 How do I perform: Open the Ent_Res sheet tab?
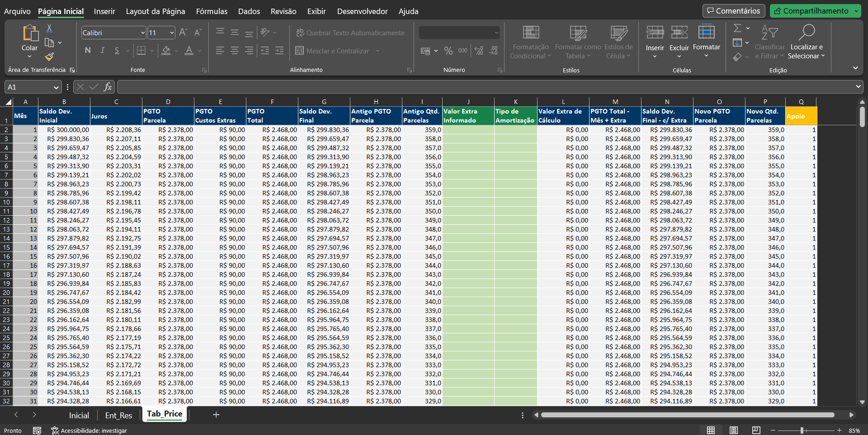point(118,415)
